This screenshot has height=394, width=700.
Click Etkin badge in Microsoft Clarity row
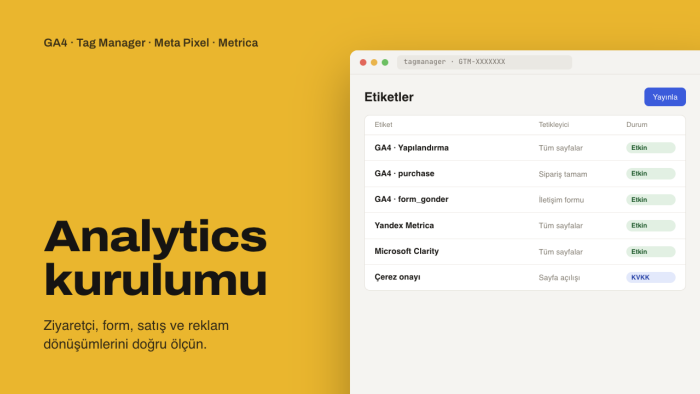click(650, 252)
